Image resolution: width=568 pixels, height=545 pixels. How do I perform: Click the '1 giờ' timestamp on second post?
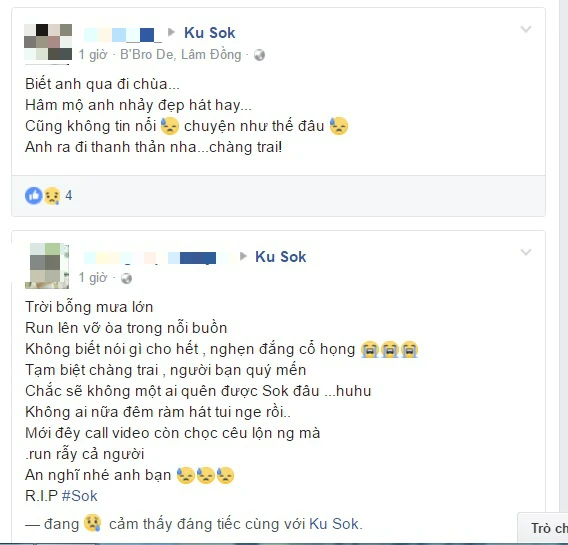tap(93, 278)
